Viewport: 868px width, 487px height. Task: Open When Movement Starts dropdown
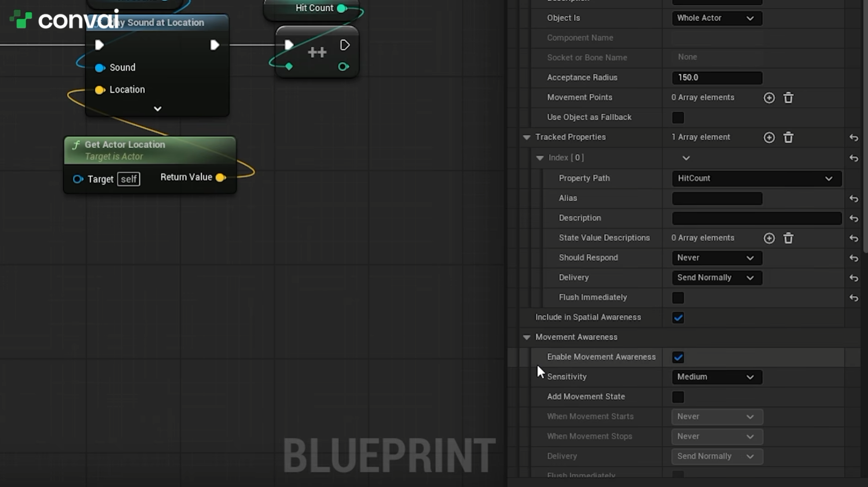(x=717, y=417)
